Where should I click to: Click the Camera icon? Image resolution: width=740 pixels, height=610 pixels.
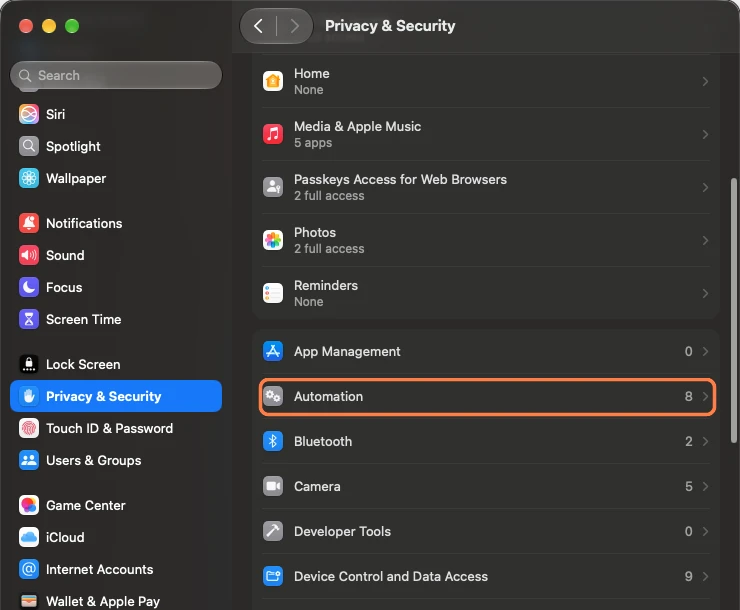[273, 486]
